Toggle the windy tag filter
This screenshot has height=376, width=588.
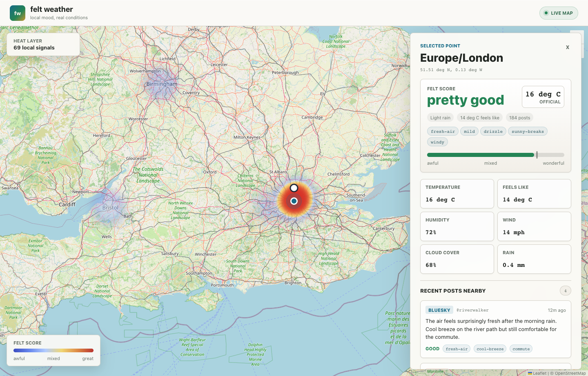click(437, 142)
